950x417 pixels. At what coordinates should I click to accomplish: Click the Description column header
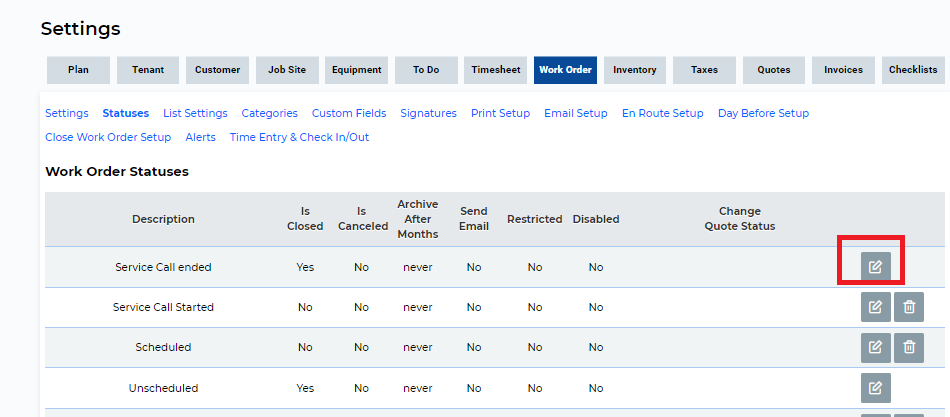[164, 219]
